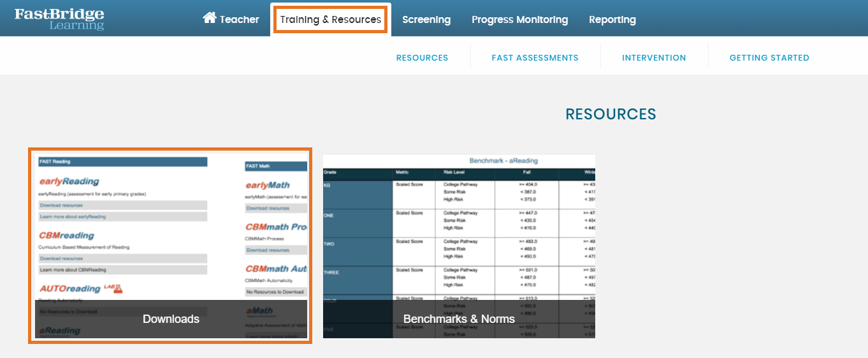Open the Benchmarks & Norms thumbnail card
Viewport: 868px width, 358px height.
tap(459, 246)
